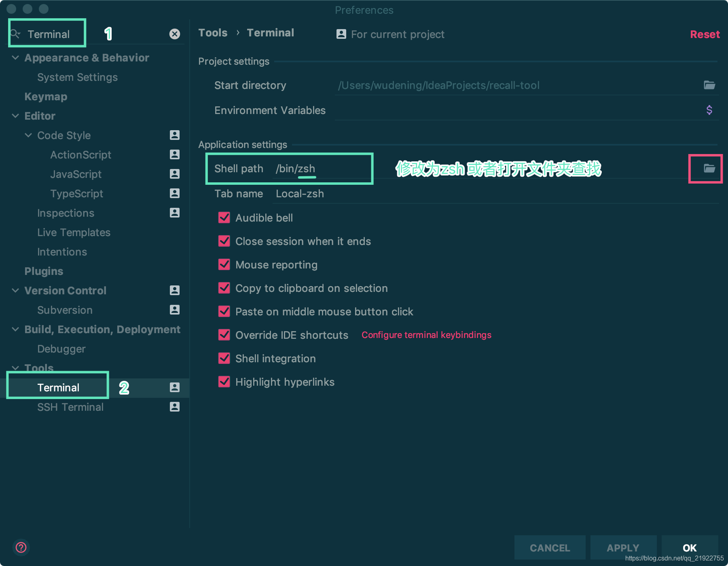Select Subversion under Version Control
This screenshot has height=566, width=728.
coord(65,310)
